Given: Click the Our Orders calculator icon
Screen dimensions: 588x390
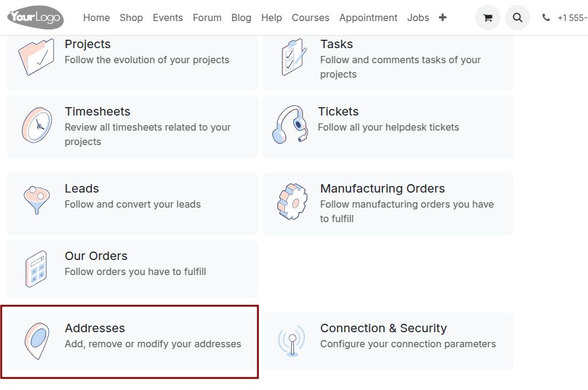Looking at the screenshot, I should (37, 269).
